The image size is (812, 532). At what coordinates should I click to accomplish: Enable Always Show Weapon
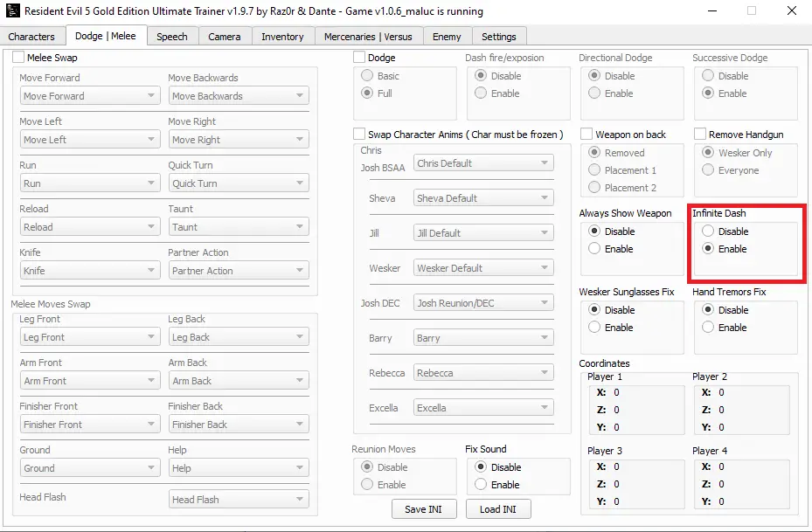(594, 249)
